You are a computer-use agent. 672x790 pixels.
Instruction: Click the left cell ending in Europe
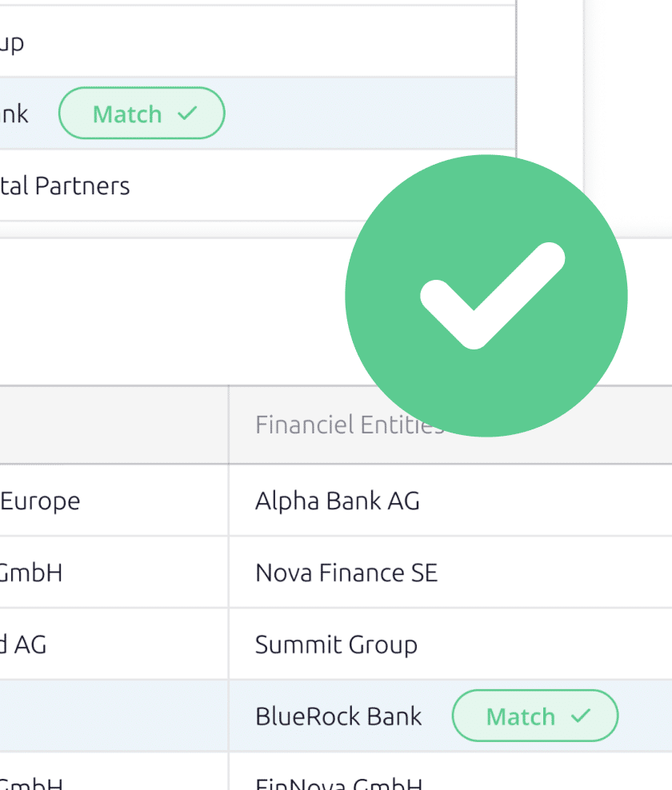coord(114,501)
